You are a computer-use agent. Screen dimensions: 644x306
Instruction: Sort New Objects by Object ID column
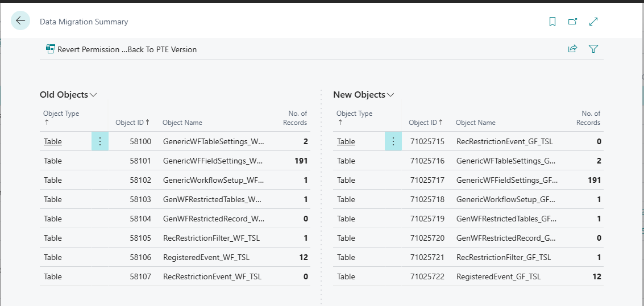click(426, 122)
